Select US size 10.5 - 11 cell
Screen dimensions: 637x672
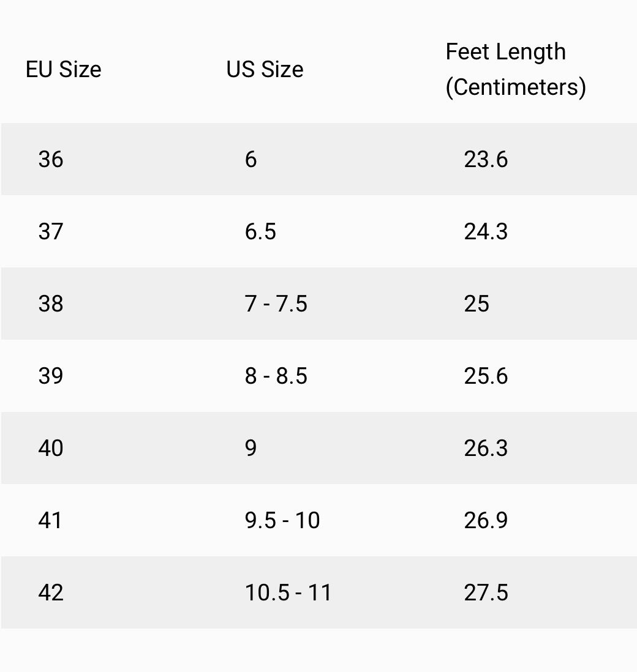point(288,592)
